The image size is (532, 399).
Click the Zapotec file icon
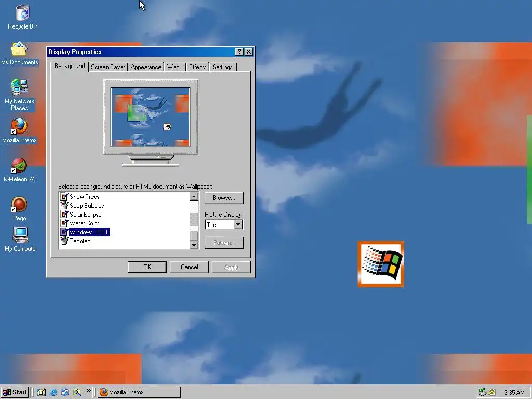pyautogui.click(x=64, y=241)
